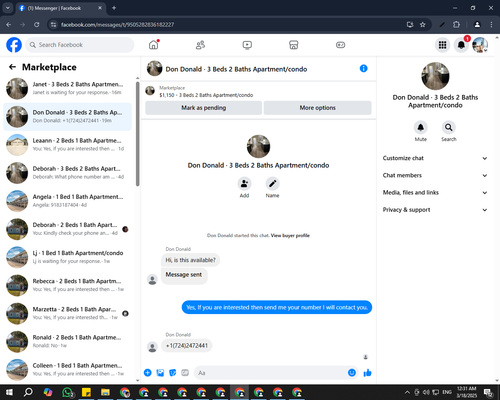Open the emoji picker in message box
Image resolution: width=500 pixels, height=400 pixels.
[352, 373]
